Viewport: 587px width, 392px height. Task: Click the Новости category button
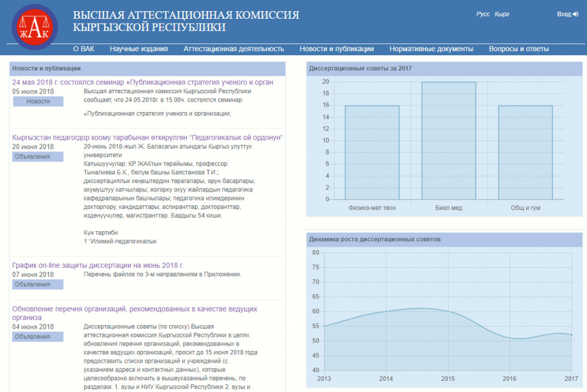(x=38, y=102)
